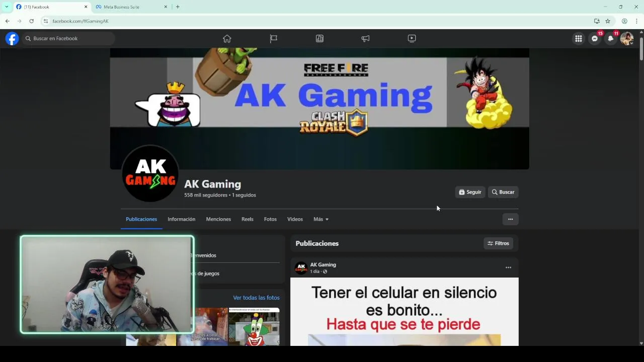Click the Seguir button
Image resolution: width=644 pixels, height=362 pixels.
click(470, 192)
